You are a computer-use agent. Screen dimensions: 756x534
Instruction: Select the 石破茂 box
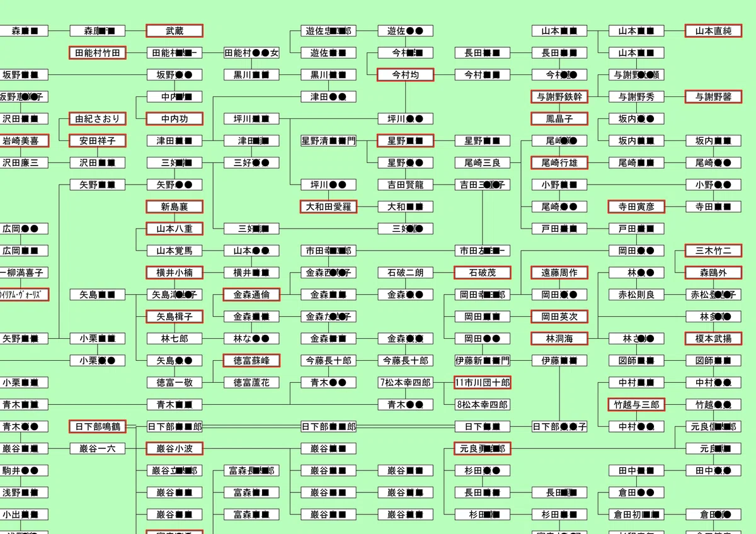point(482,273)
